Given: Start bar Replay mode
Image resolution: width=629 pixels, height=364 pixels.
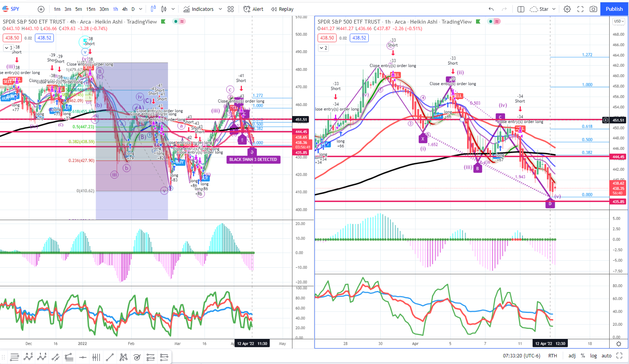Looking at the screenshot, I should (x=282, y=9).
